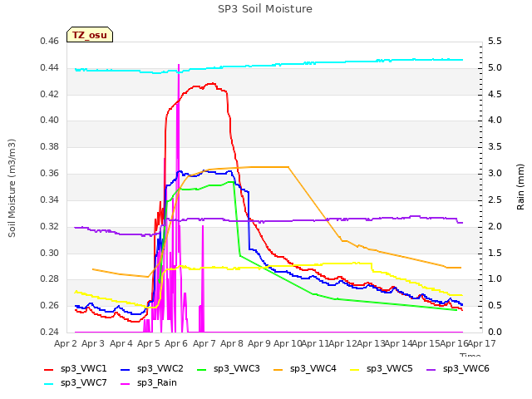Click the blue sp3_VWC2 legend swatch

(x=126, y=370)
